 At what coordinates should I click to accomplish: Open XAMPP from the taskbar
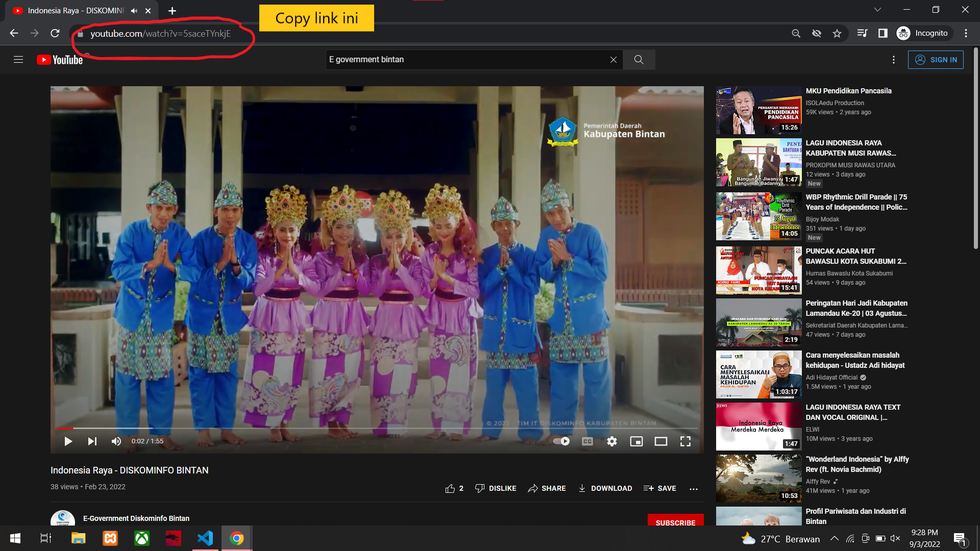(x=110, y=538)
